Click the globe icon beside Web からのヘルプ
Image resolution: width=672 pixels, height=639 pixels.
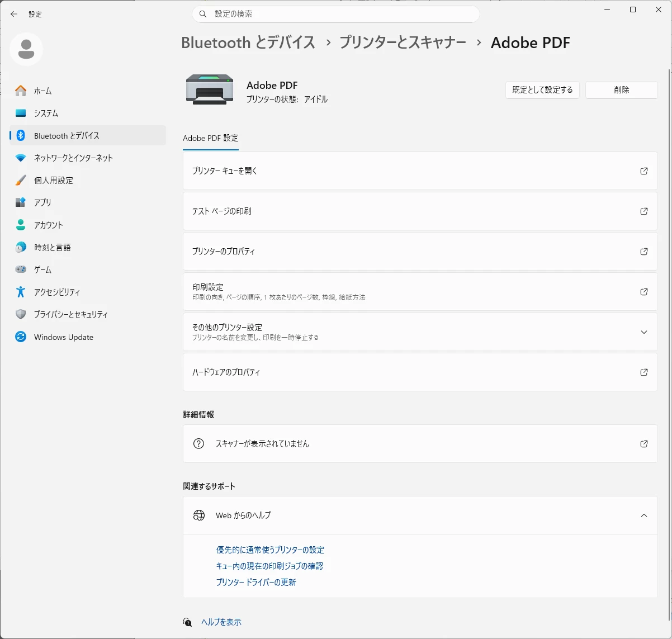point(198,515)
